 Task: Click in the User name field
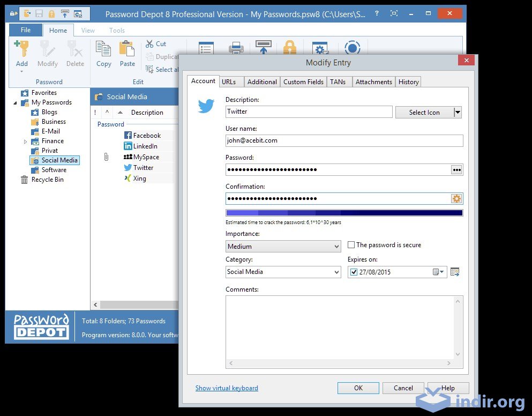pos(344,140)
